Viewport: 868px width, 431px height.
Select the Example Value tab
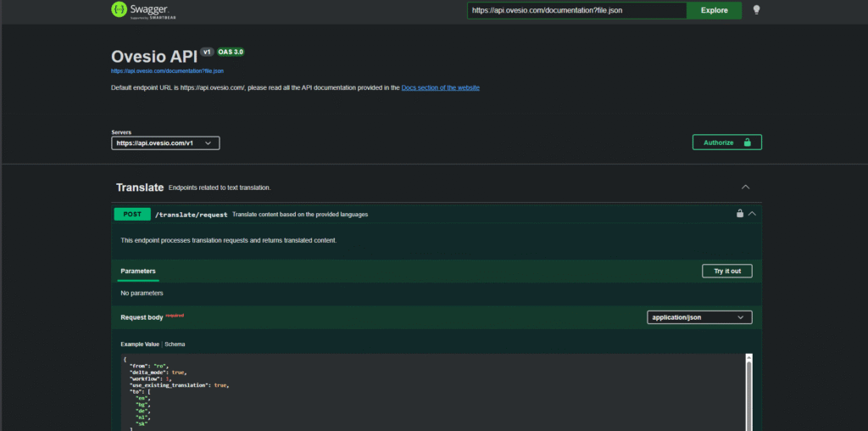click(x=140, y=344)
